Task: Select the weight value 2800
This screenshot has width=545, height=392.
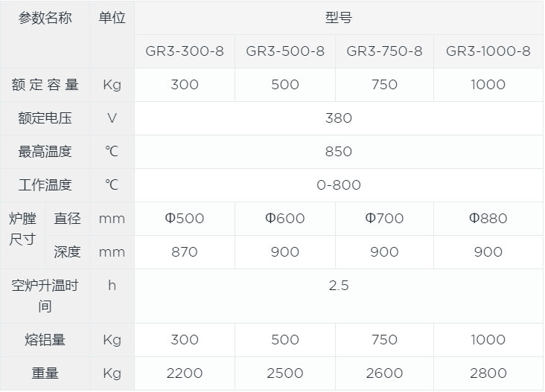Action: point(488,373)
